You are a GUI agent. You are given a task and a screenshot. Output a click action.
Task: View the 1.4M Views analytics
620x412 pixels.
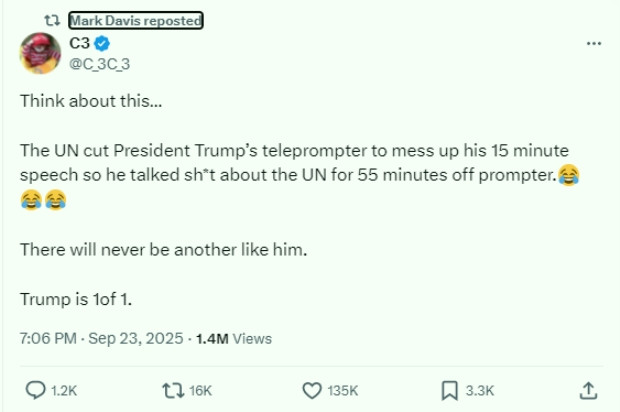tap(234, 339)
